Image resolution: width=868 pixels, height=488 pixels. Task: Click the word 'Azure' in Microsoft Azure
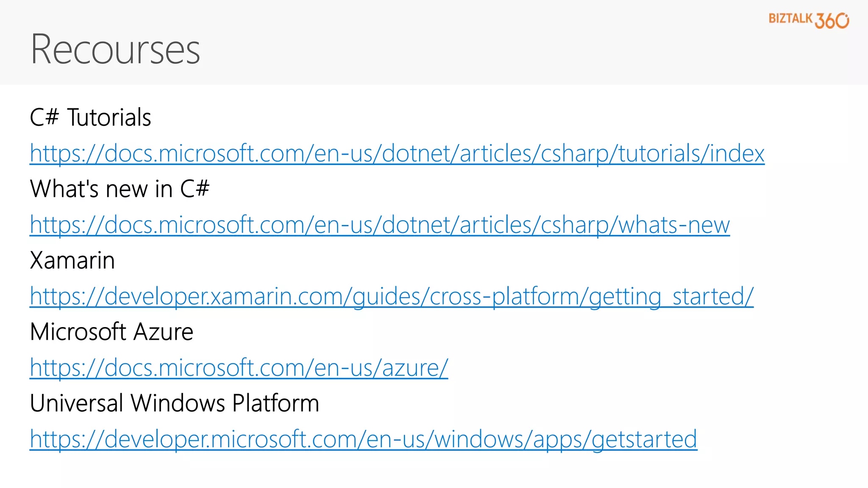click(x=163, y=332)
